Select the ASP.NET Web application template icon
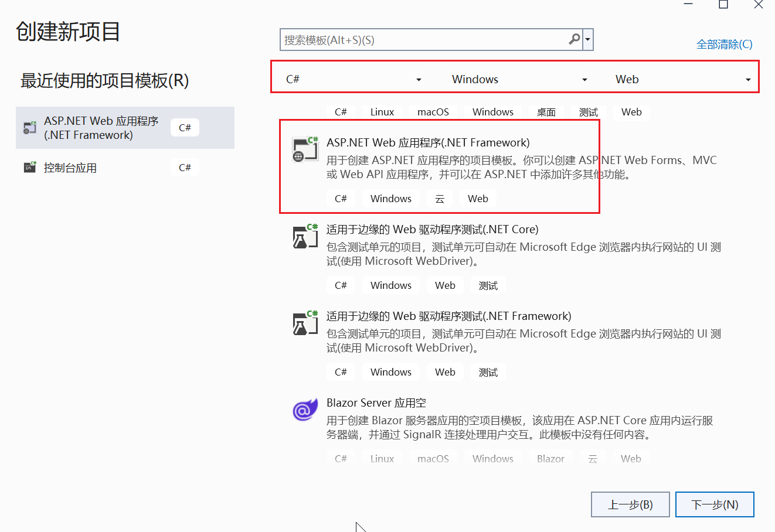775x532 pixels. 305,149
